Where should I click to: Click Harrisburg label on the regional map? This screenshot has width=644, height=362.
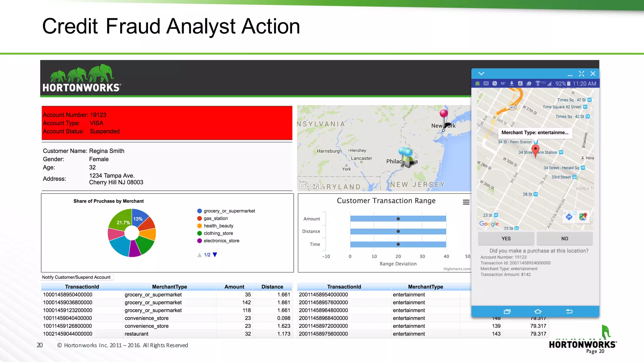pos(328,151)
